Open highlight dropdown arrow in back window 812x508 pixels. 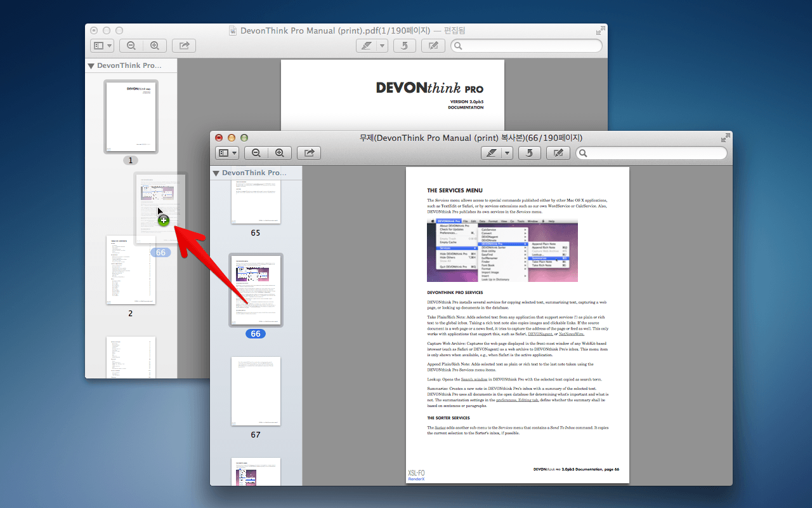coord(382,46)
